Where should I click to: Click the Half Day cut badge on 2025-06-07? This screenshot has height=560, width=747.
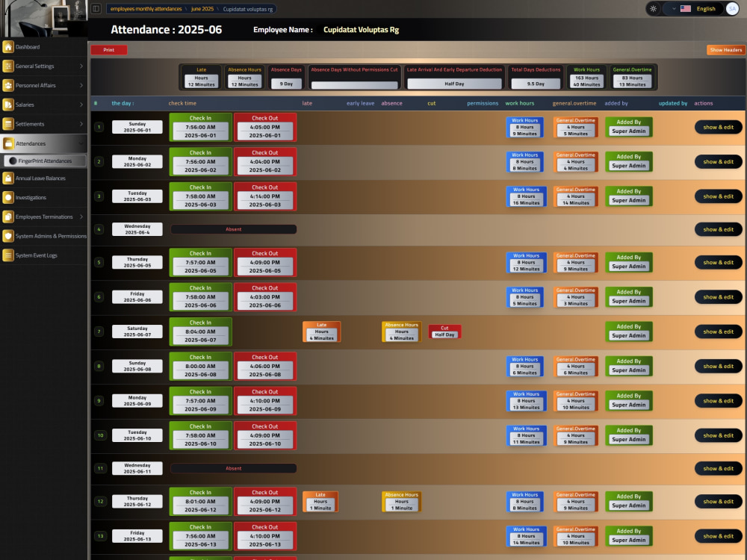[444, 332]
